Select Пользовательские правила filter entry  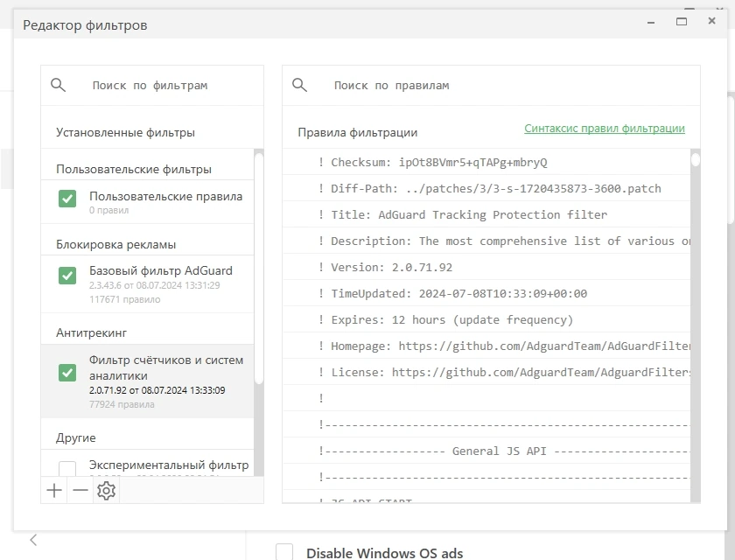pos(147,201)
